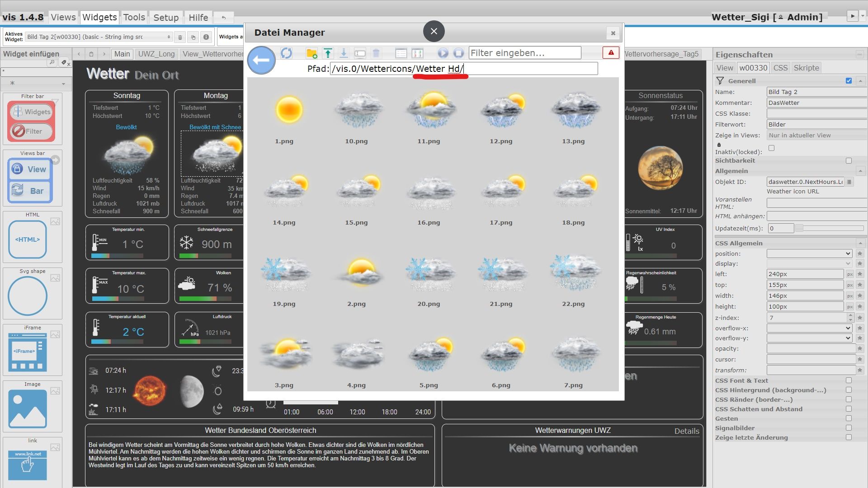Toggle the Inaktiv(locked) checkbox
Image resolution: width=868 pixels, height=488 pixels.
pos(771,148)
